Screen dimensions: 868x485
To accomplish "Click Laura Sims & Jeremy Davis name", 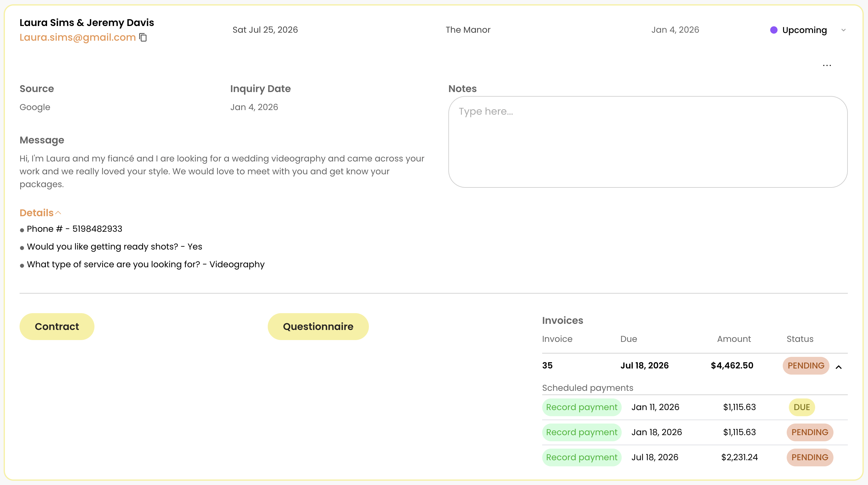I will (86, 23).
